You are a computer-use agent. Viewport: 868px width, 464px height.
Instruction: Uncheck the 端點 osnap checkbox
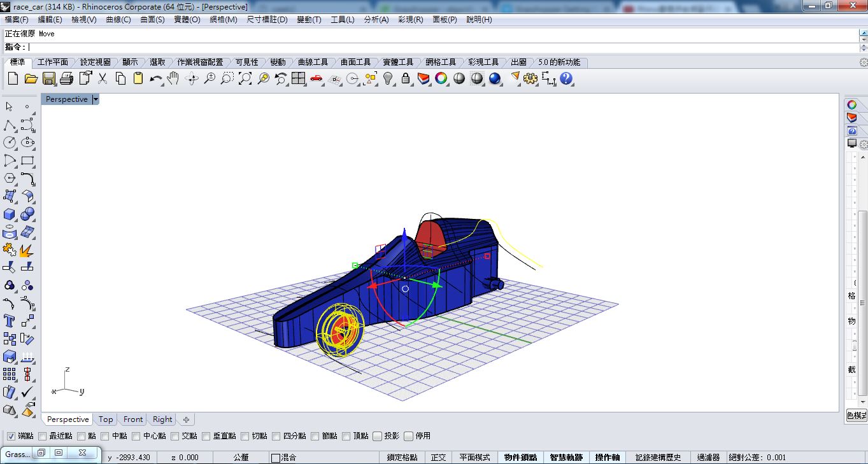point(11,436)
